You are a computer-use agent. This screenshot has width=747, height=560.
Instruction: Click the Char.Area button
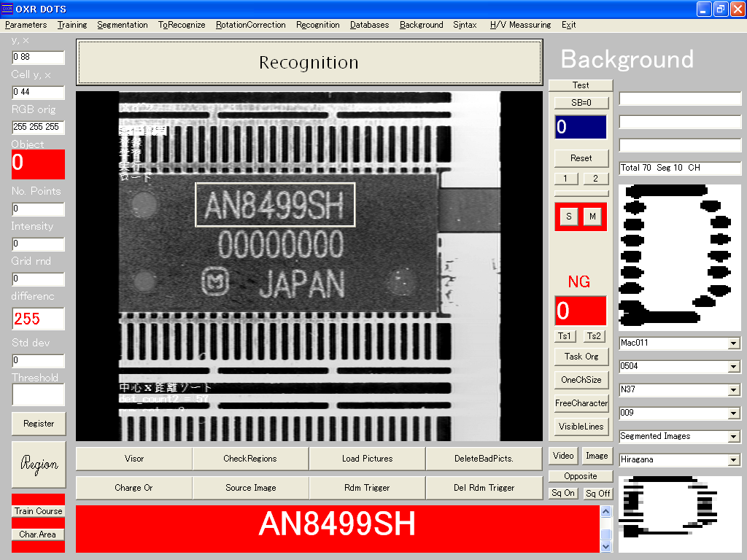click(38, 534)
